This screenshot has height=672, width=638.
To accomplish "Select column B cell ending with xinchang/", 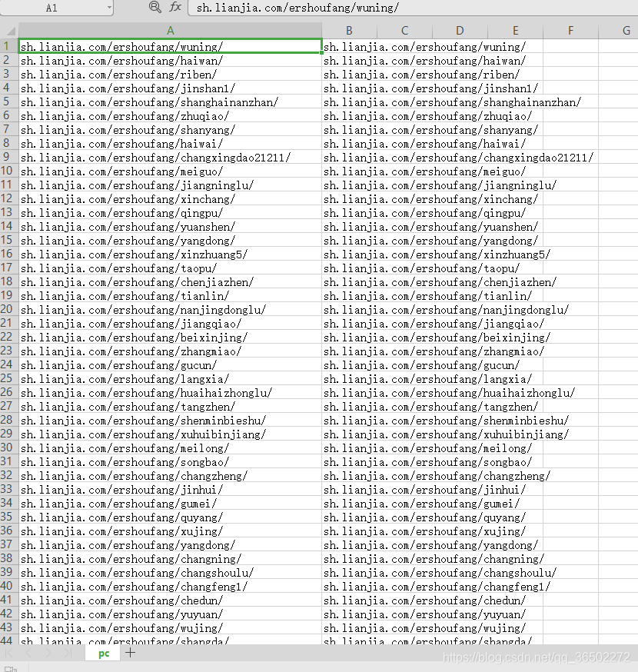I will tap(349, 198).
